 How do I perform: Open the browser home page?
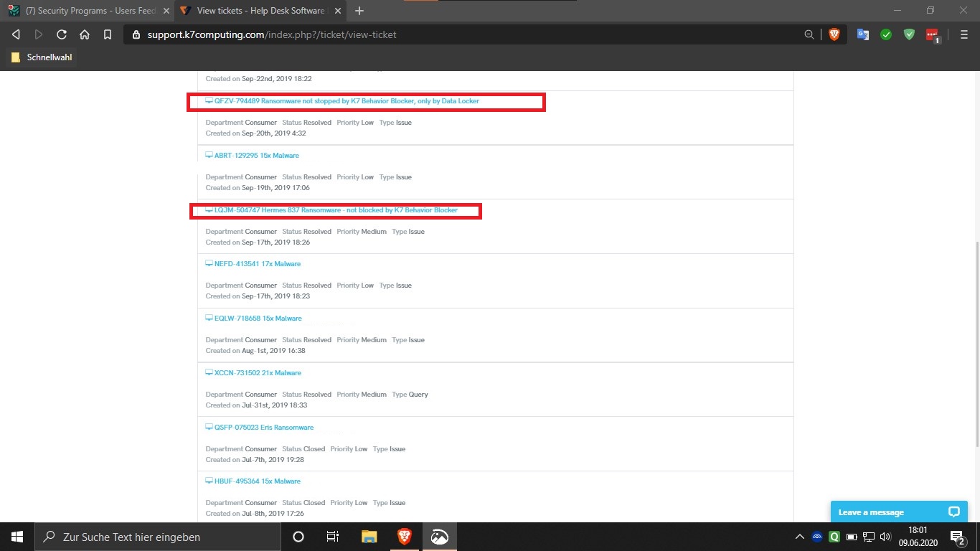click(x=85, y=34)
